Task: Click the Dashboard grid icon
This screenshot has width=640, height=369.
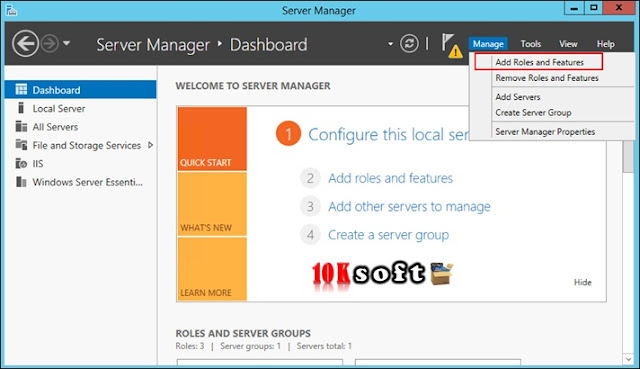Action: [x=21, y=89]
